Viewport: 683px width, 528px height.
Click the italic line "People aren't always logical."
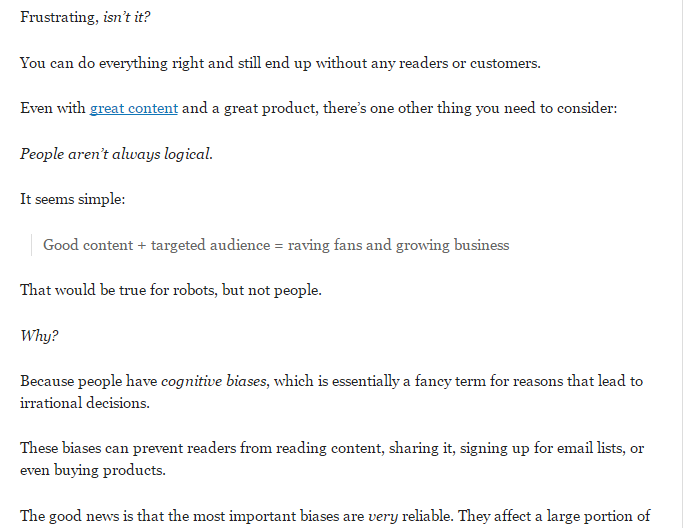coord(116,154)
